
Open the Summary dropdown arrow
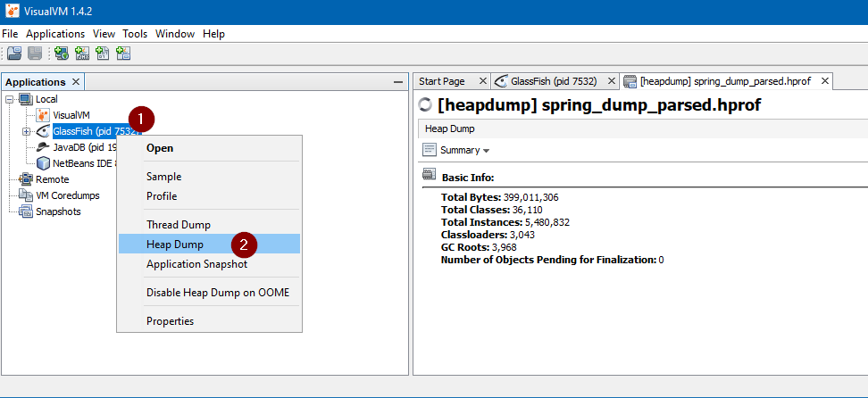click(486, 151)
